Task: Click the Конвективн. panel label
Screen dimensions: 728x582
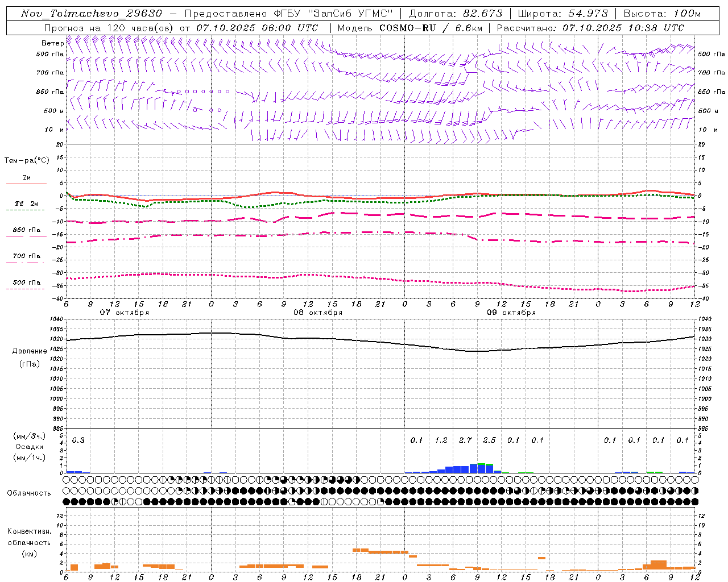Action: click(x=30, y=531)
